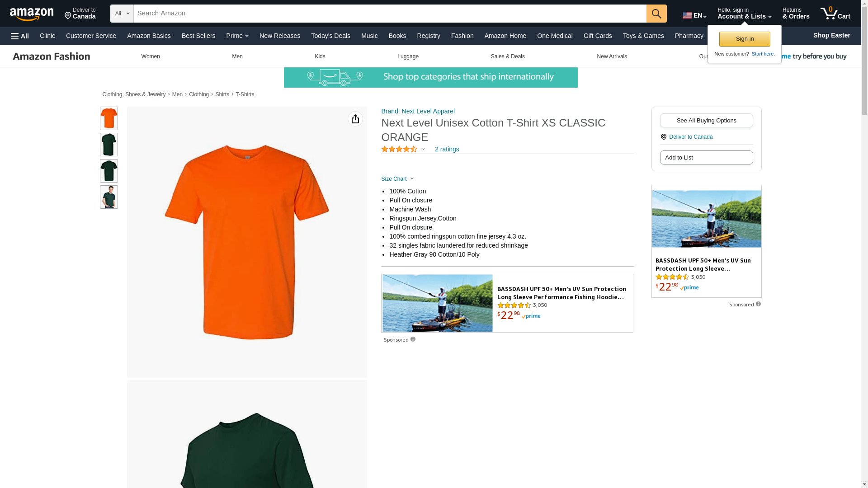The height and width of the screenshot is (488, 868).
Task: Focus the Search Amazon input field
Action: pyautogui.click(x=389, y=14)
